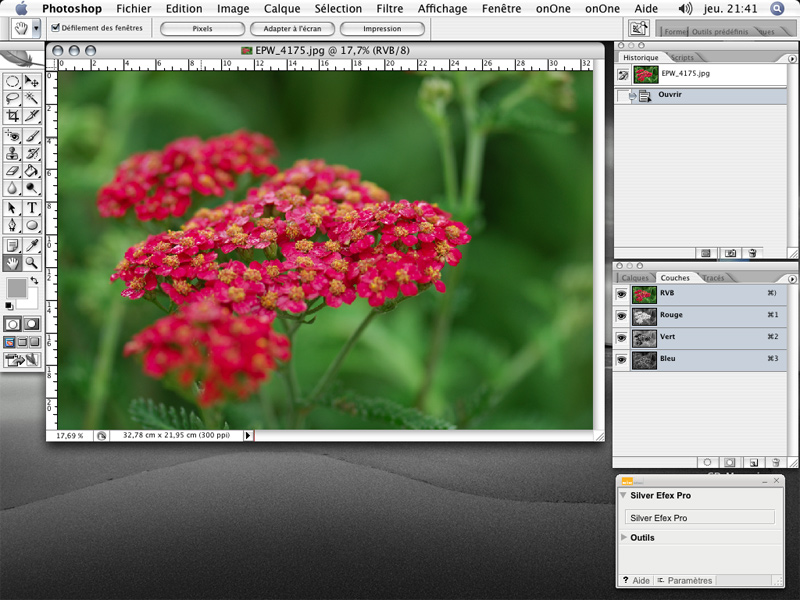
Task: Hide the Rouge channel visibility eye
Action: pos(621,316)
